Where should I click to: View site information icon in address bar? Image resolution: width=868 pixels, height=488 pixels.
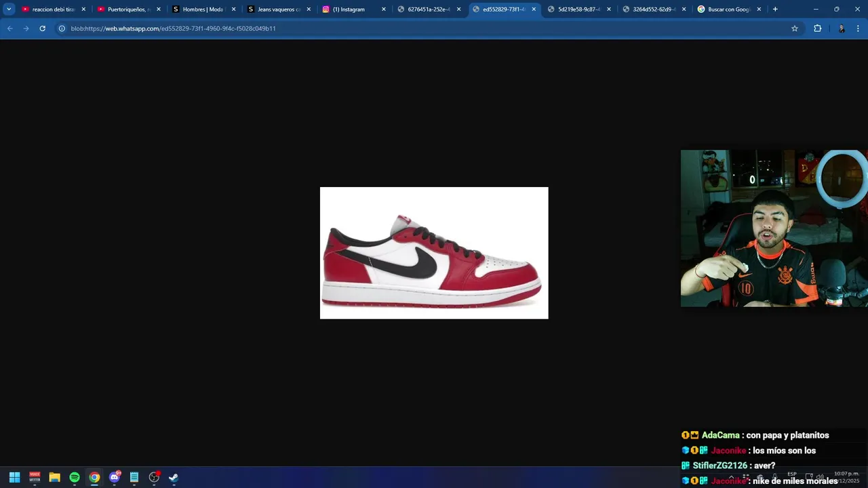point(62,28)
